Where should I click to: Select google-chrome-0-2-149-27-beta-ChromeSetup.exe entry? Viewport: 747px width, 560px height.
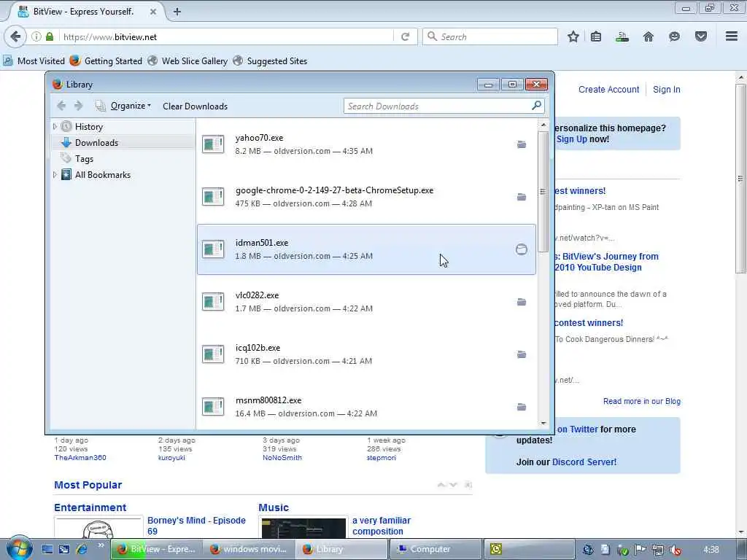coord(366,197)
